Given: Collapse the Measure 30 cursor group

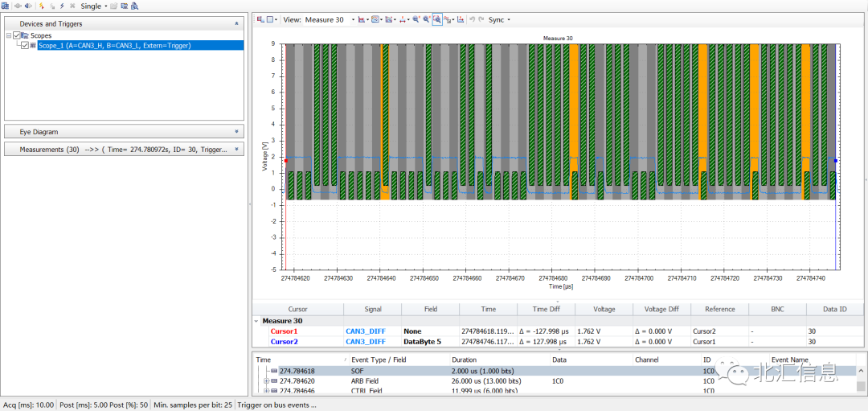Looking at the screenshot, I should point(256,320).
